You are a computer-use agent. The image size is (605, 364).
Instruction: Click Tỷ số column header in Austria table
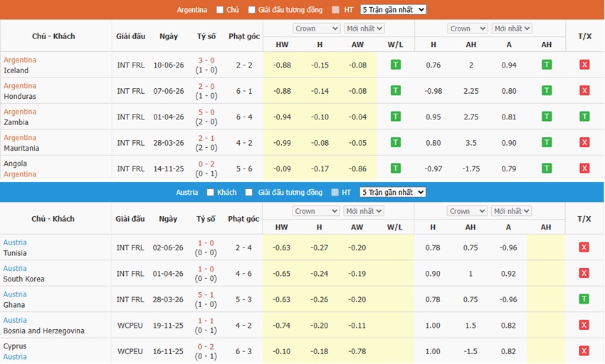tap(206, 219)
